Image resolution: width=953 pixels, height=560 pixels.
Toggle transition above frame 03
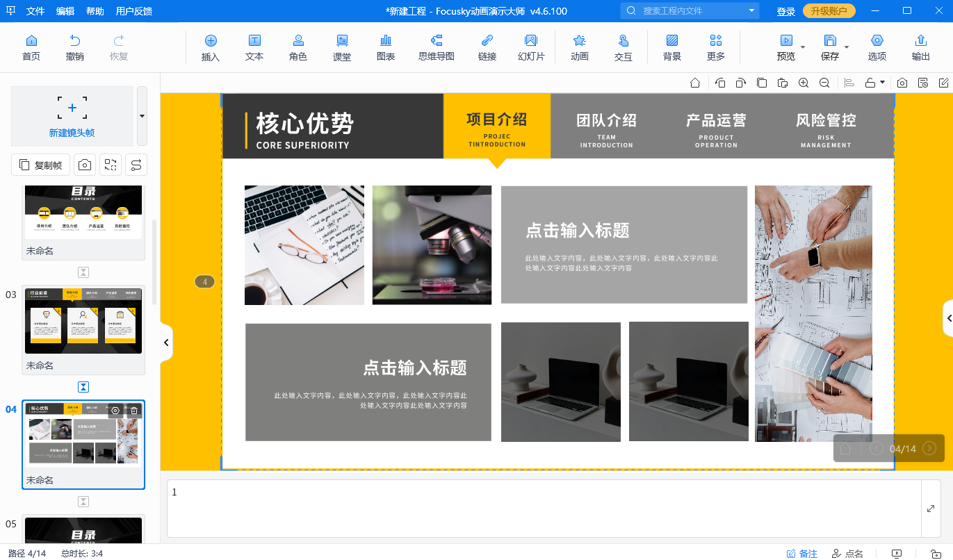[83, 272]
